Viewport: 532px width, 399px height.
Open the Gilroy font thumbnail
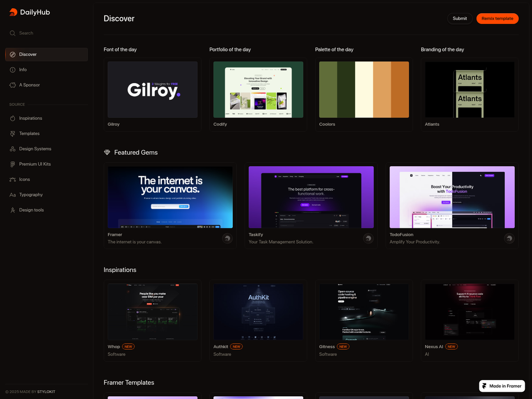(x=152, y=90)
